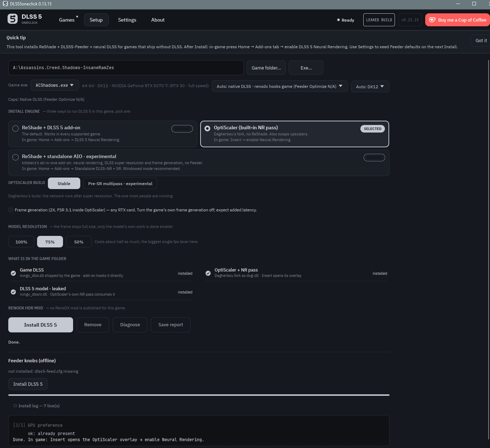Click the DLSS 5 model leaked checkmark icon
The height and width of the screenshot is (448, 490).
tap(13, 292)
